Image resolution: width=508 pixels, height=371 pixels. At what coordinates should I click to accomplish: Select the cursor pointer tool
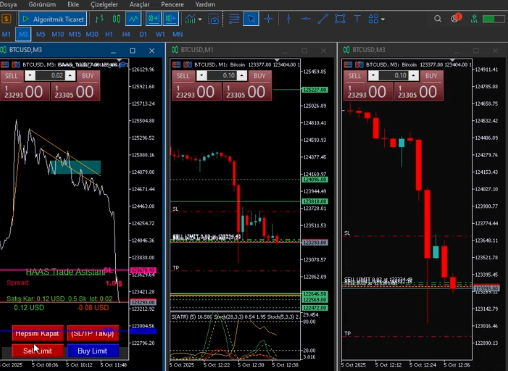[251, 19]
